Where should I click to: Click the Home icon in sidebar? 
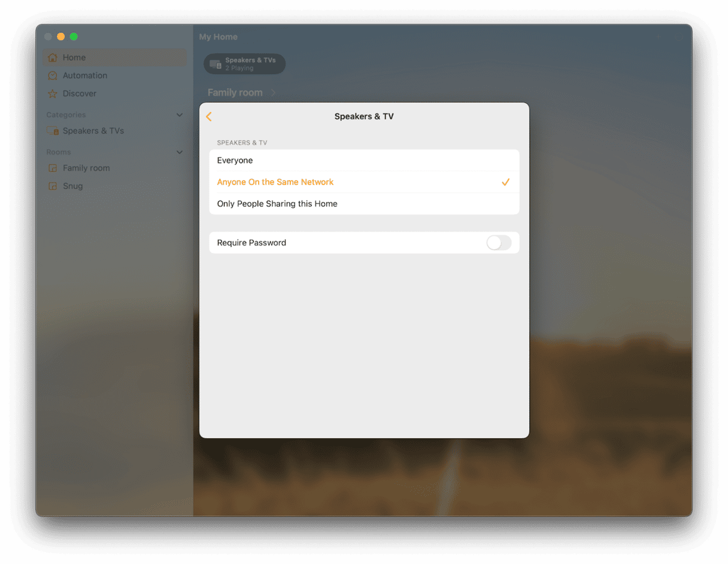[x=53, y=57]
